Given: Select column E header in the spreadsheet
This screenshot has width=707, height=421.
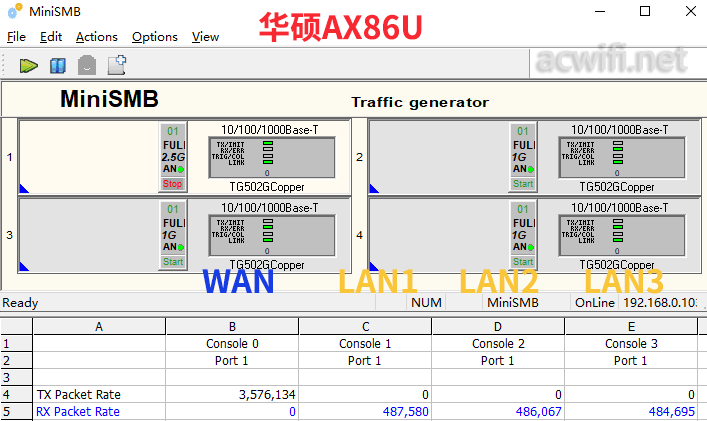Looking at the screenshot, I should 631,326.
